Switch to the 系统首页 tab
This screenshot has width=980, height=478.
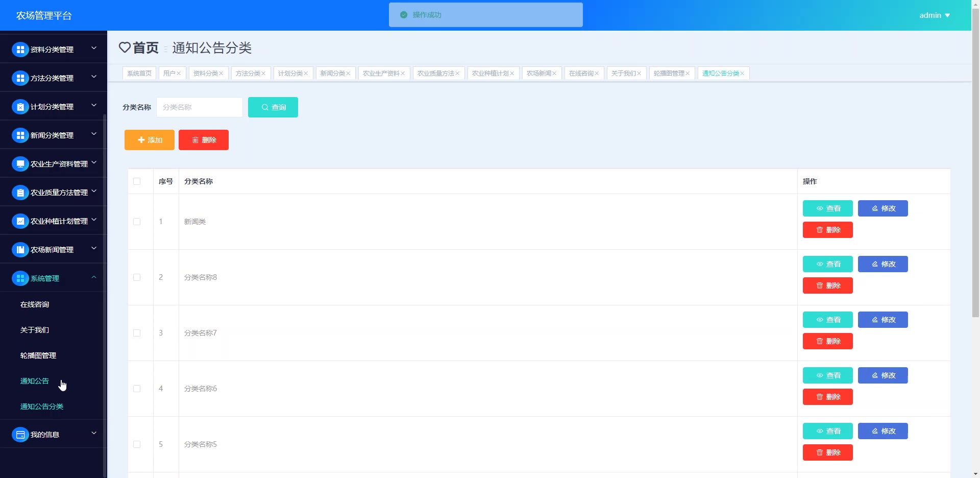pos(139,74)
